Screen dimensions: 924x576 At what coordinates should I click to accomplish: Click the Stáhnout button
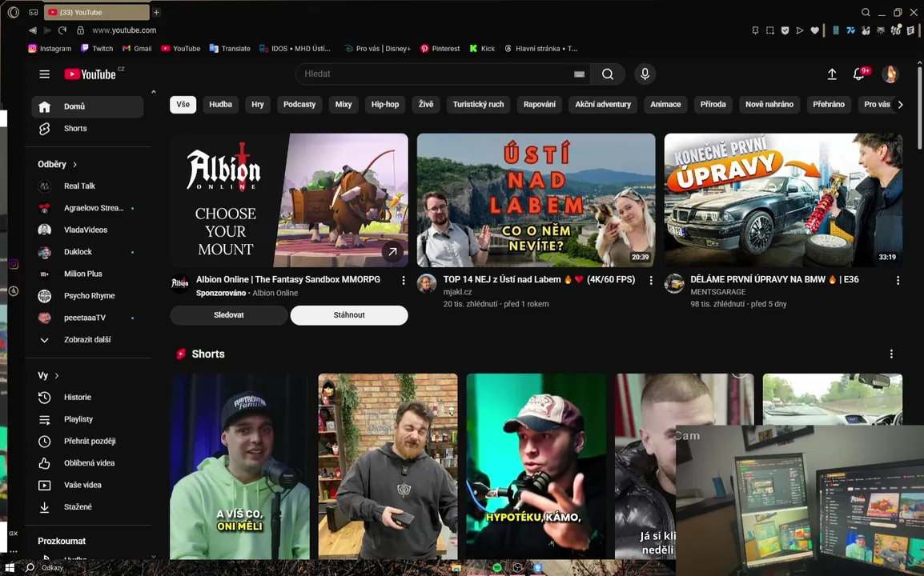tap(349, 315)
